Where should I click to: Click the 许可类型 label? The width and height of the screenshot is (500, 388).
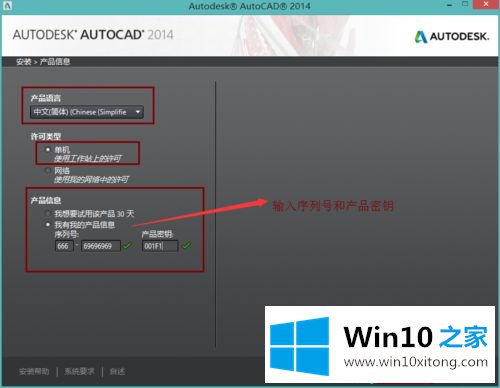coord(46,136)
